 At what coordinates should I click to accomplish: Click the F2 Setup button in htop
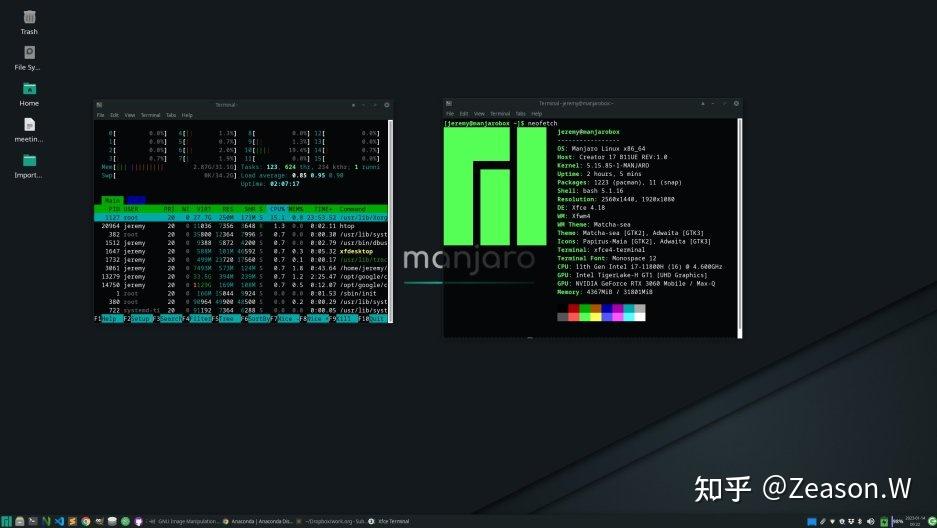click(138, 319)
